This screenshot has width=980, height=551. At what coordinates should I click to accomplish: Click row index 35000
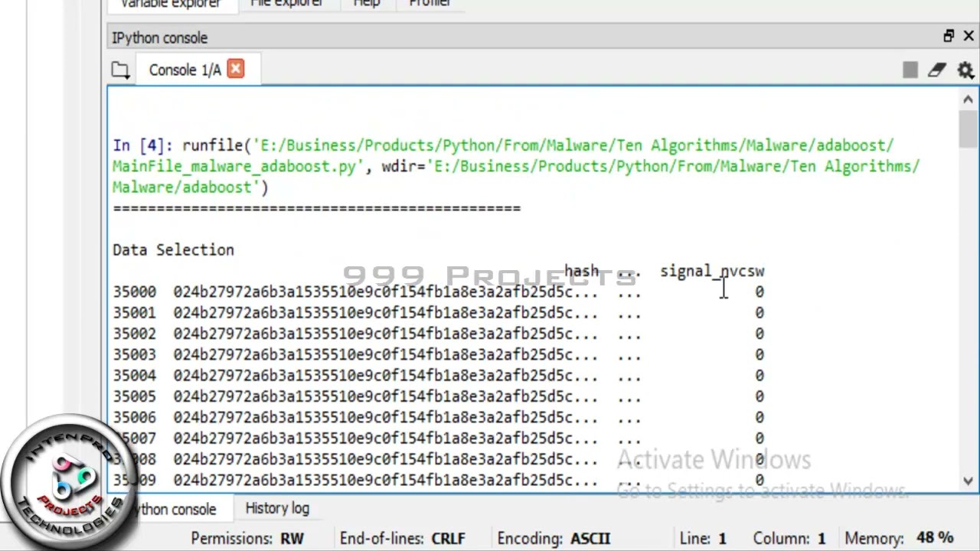pyautogui.click(x=134, y=292)
